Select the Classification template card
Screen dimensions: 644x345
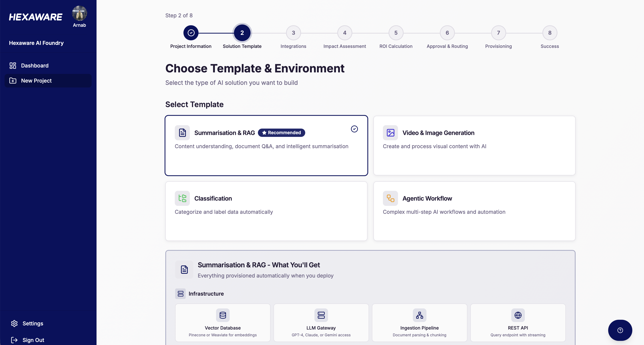(266, 211)
